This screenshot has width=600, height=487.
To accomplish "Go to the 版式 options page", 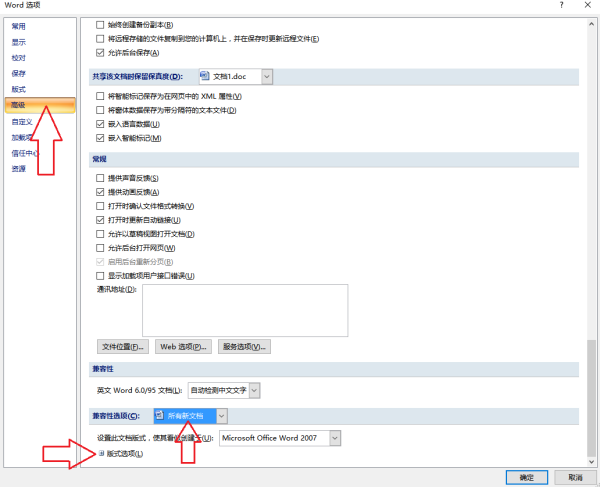I will click(18, 89).
